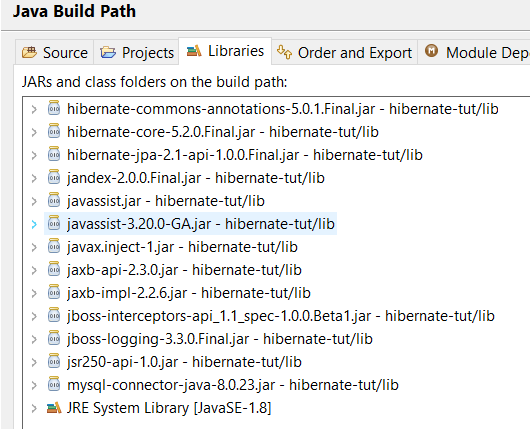Expand the jboss-logging-3.3.0.Final.jar entry
This screenshot has width=530, height=429.
34,339
